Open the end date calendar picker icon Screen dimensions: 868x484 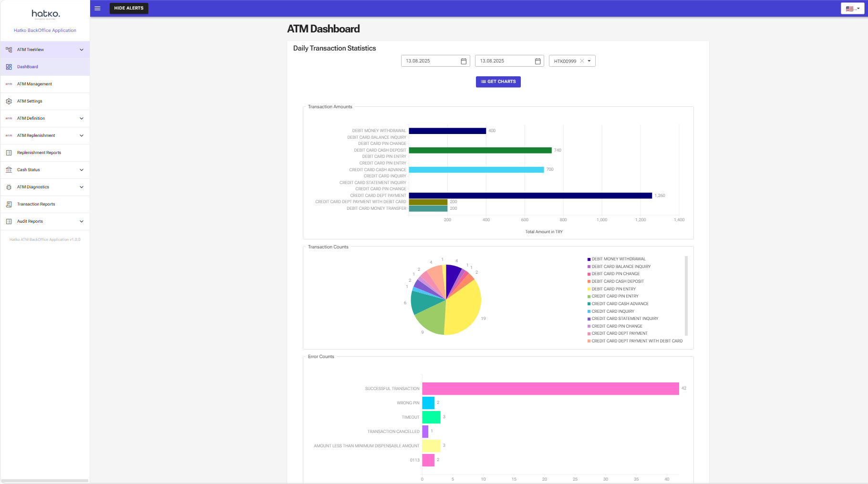point(537,61)
